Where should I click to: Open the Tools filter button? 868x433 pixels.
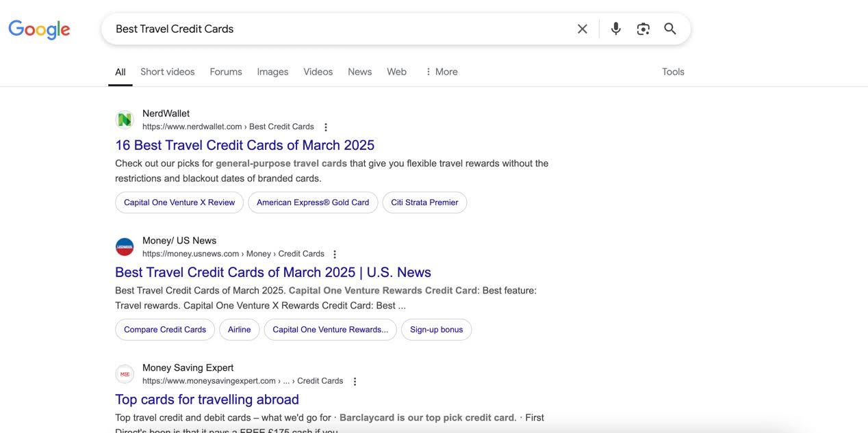[672, 72]
